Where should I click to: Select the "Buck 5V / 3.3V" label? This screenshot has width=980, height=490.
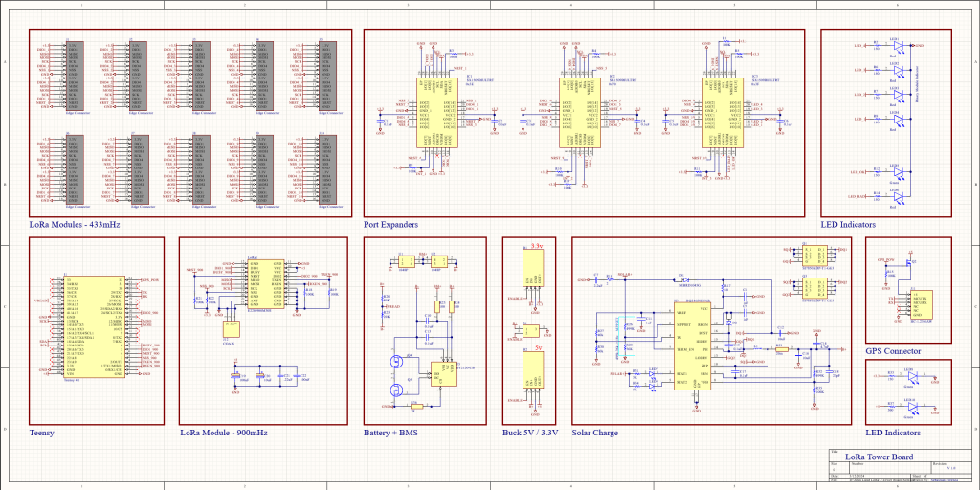point(529,433)
